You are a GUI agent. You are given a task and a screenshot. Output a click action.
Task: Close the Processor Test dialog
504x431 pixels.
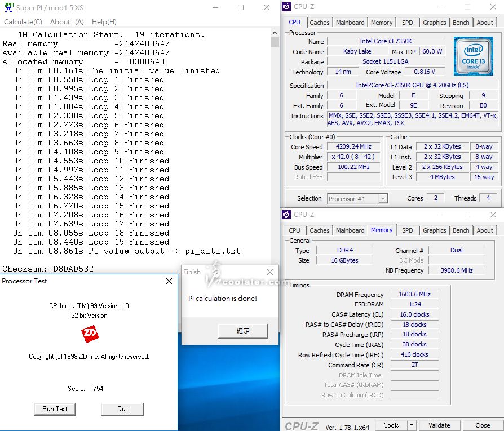[x=169, y=281]
